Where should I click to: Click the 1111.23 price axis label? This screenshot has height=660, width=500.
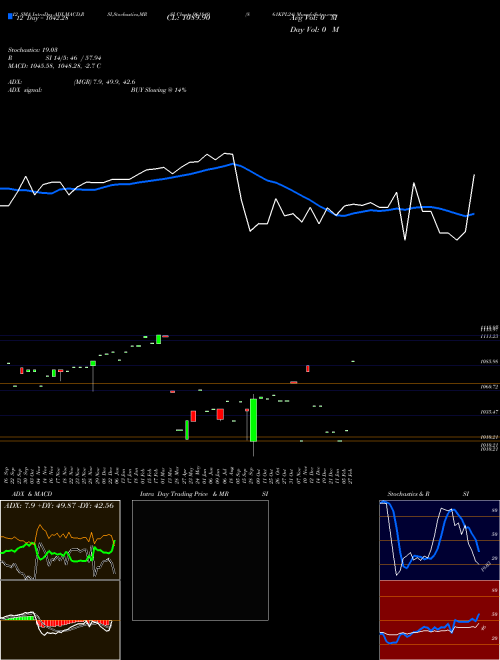(489, 337)
